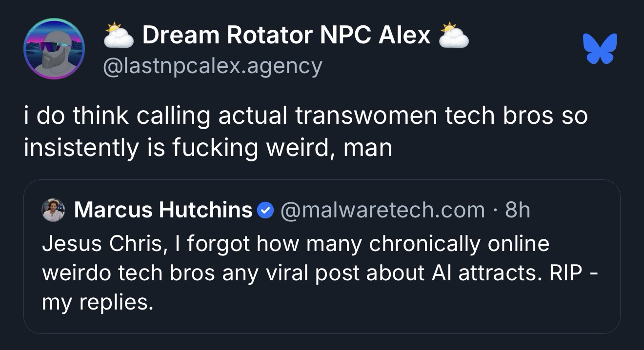Open Dream Rotator NPC Alex's profile avatar
Viewport: 644px width, 350px height.
(x=54, y=48)
